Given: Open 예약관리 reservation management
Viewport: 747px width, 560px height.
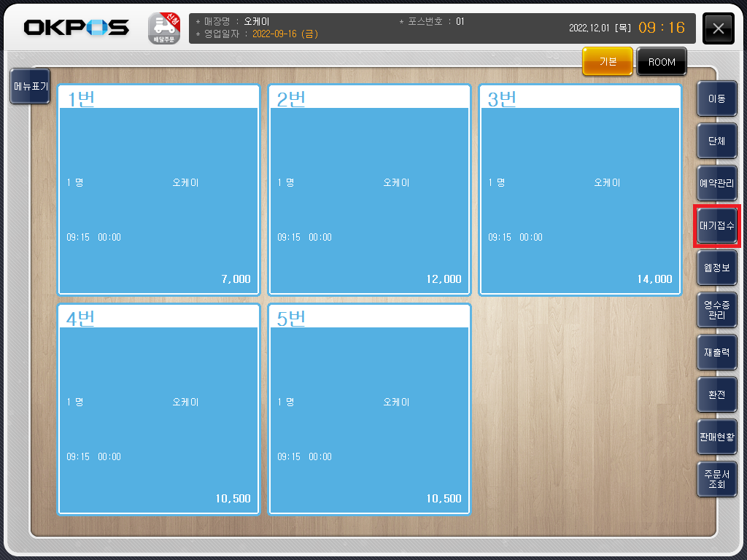Looking at the screenshot, I should (716, 183).
